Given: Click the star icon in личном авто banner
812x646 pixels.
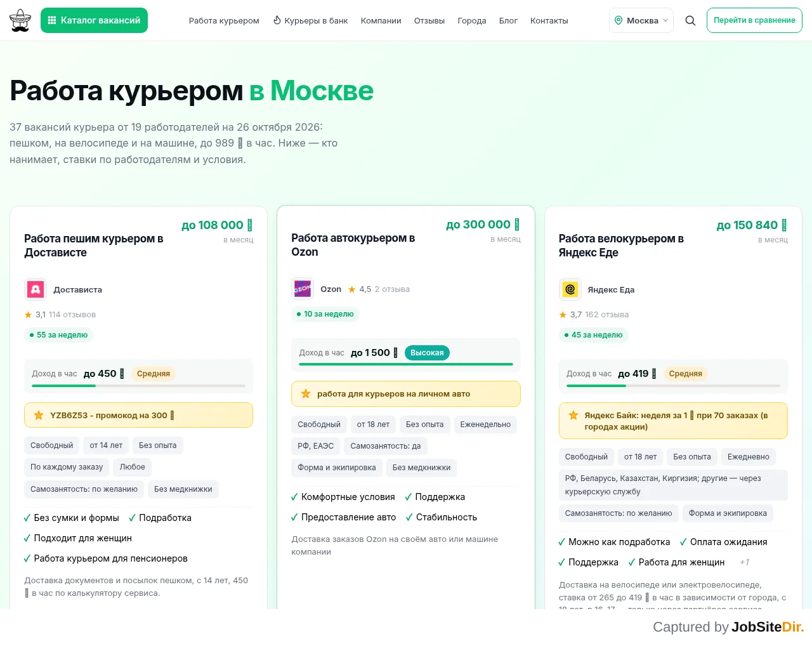Looking at the screenshot, I should pos(306,393).
